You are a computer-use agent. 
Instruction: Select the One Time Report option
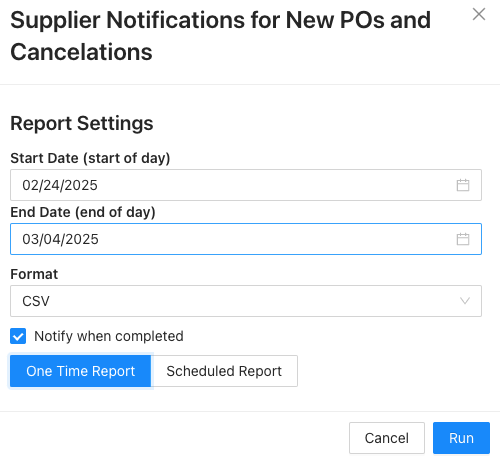coord(81,371)
